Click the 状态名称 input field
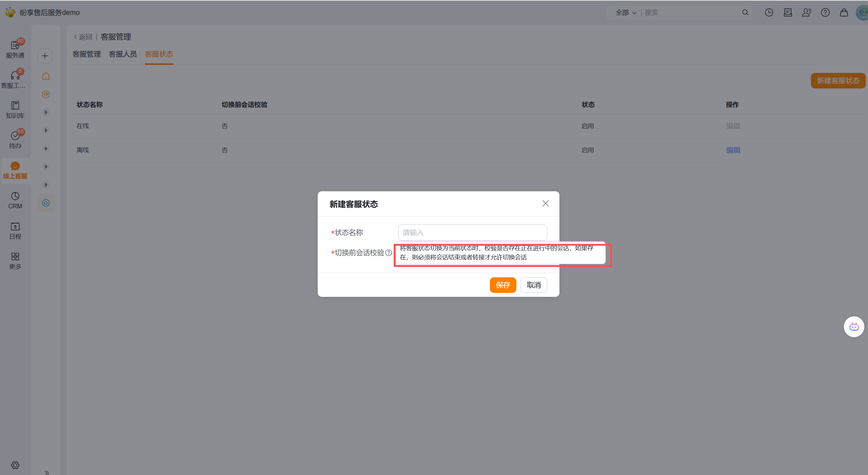 click(x=472, y=232)
